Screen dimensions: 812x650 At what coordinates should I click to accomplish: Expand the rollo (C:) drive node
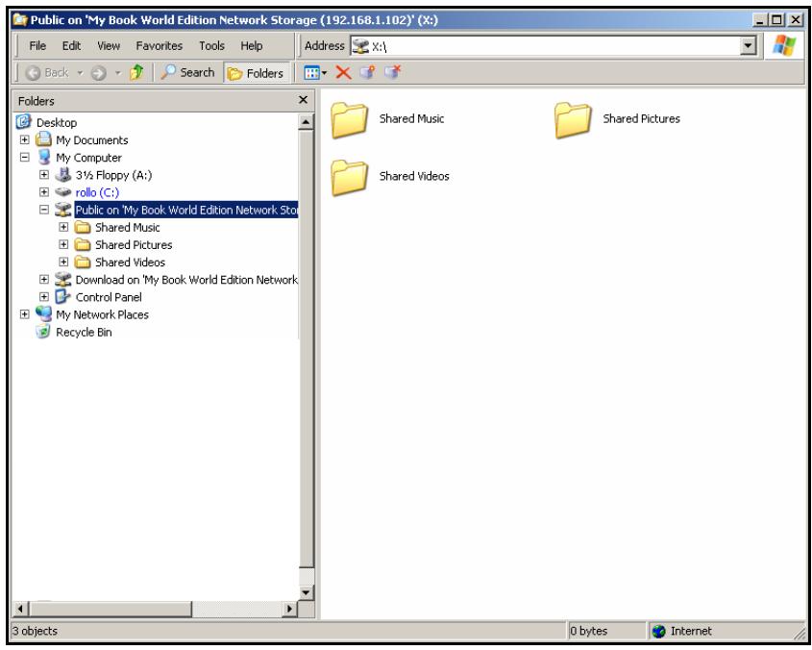coord(44,191)
